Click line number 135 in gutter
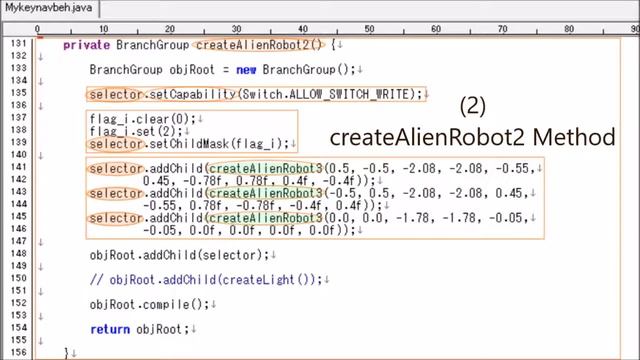Image resolution: width=640 pixels, height=360 pixels. click(x=18, y=93)
